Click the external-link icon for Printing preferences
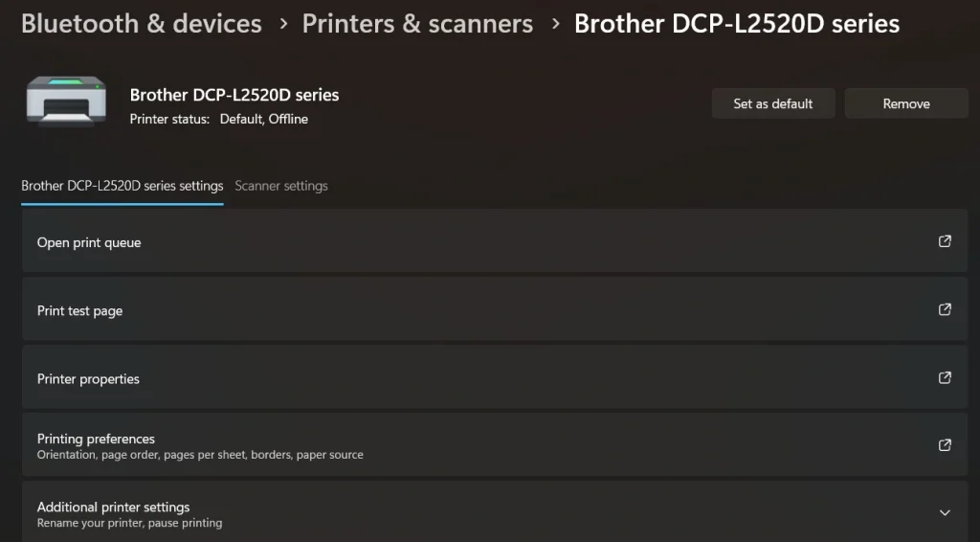This screenshot has height=542, width=980. click(x=945, y=444)
